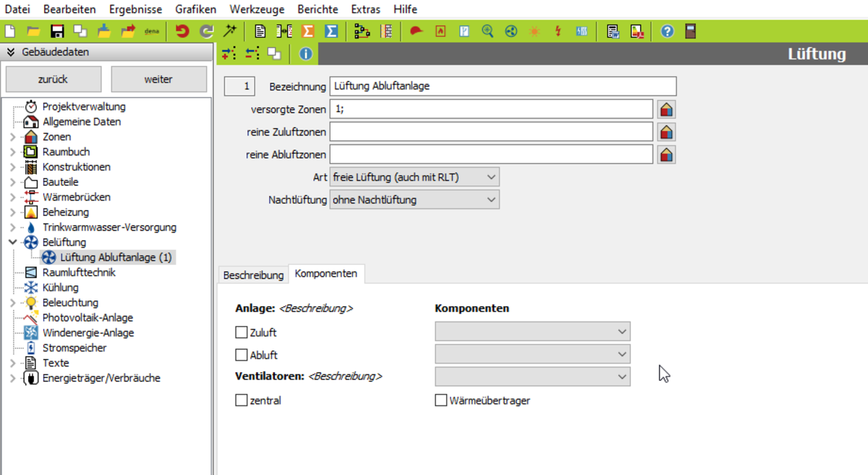Click the blue sigma calculation icon
Screen dimensions: 868x475
[331, 31]
